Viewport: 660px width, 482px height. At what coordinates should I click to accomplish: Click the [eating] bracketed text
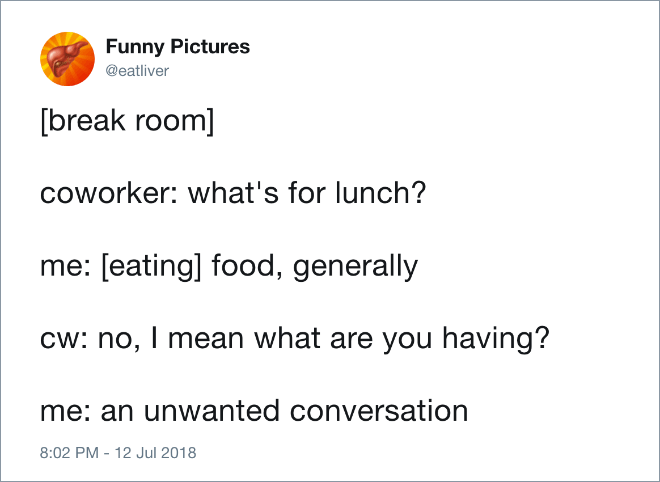tap(151, 267)
